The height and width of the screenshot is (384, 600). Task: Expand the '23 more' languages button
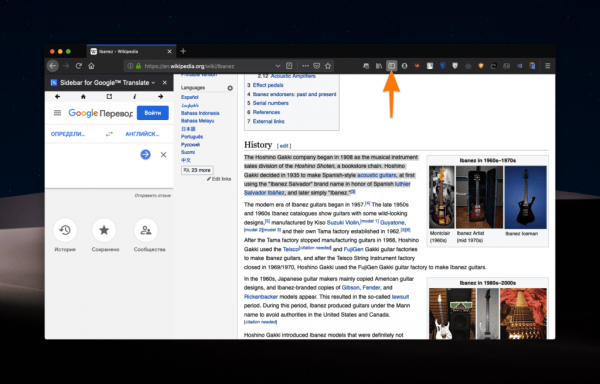(197, 170)
